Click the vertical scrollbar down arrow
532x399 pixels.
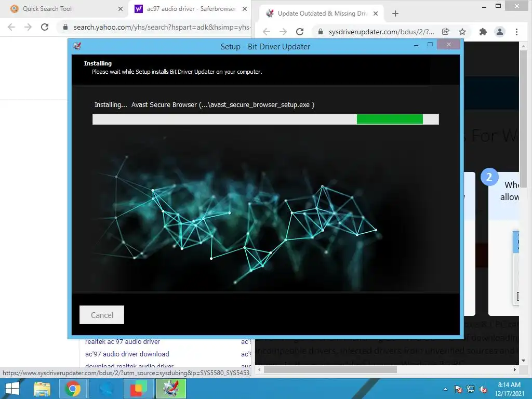pyautogui.click(x=523, y=361)
